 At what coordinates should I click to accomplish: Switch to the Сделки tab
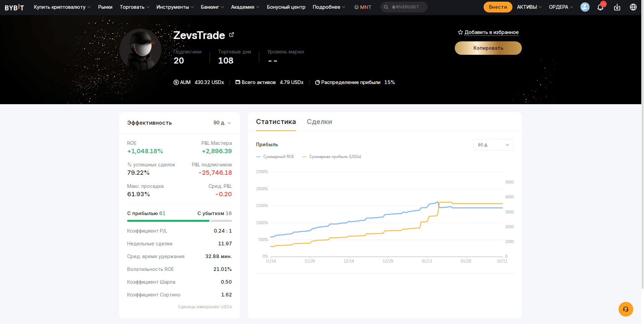pos(319,122)
